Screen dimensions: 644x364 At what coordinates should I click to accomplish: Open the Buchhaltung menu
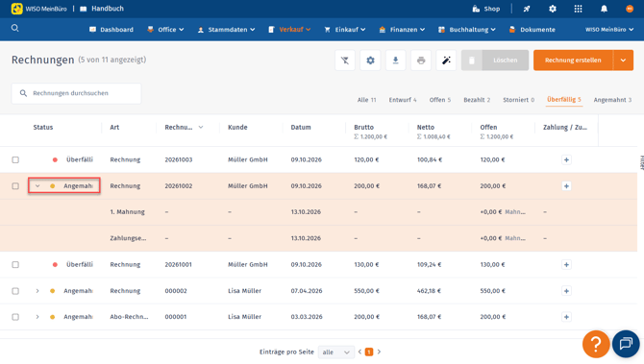click(467, 30)
